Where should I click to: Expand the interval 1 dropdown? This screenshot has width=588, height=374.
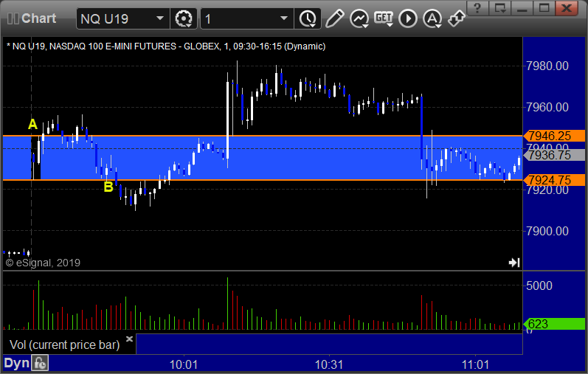[284, 18]
